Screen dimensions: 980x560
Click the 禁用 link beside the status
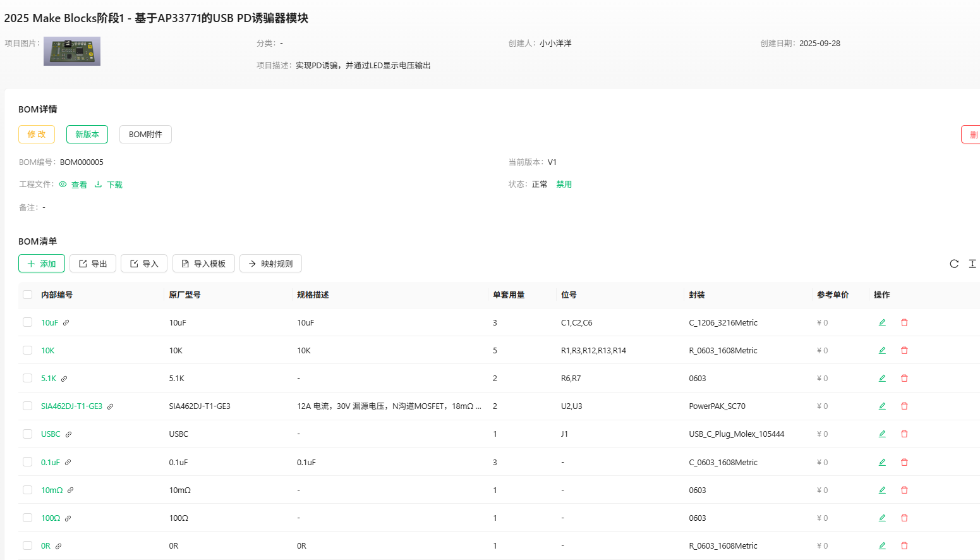564,185
